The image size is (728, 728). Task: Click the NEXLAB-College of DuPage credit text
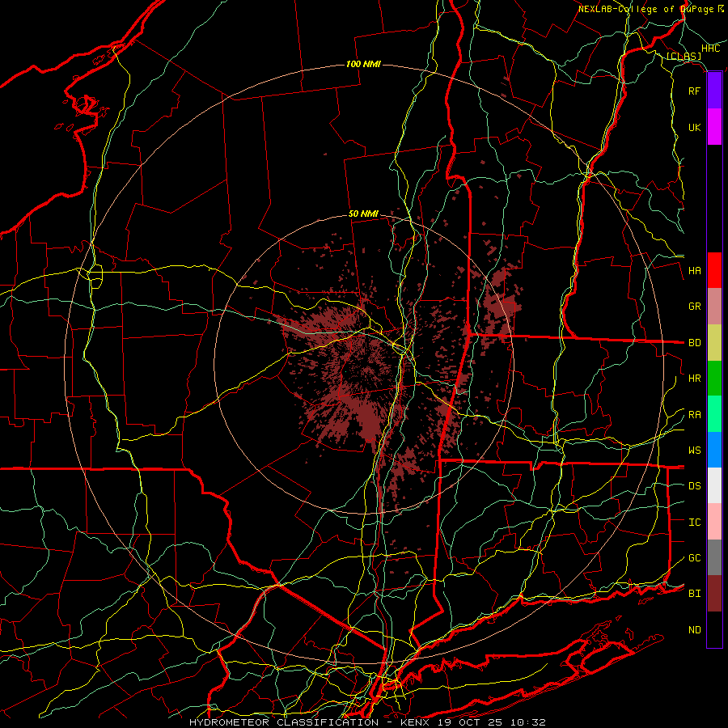click(x=645, y=9)
